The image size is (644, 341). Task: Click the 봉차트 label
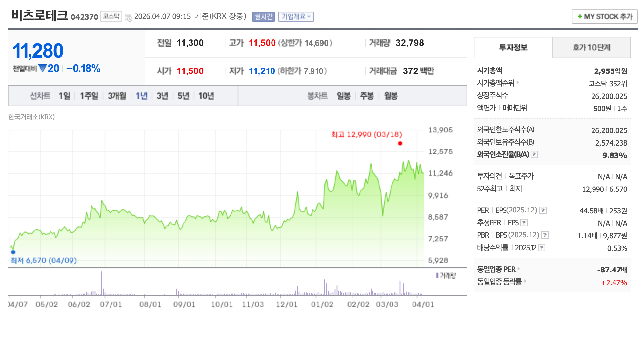317,96
